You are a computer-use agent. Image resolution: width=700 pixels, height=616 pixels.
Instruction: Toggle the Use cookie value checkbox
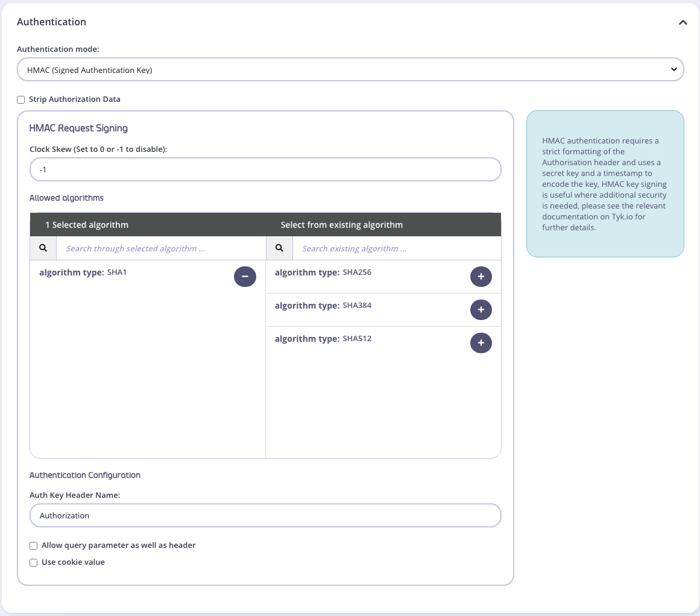34,562
